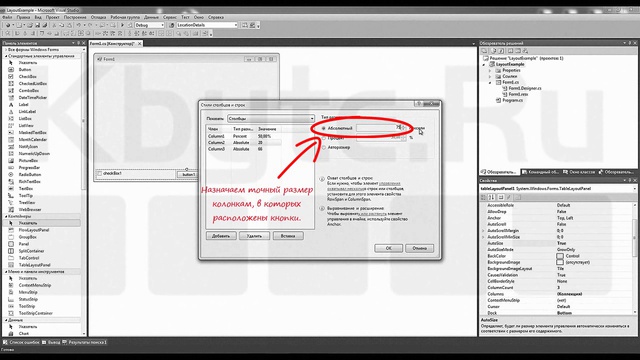
Task: Select TableLayoutPanel in the toolbox
Action: pyautogui.click(x=34, y=264)
